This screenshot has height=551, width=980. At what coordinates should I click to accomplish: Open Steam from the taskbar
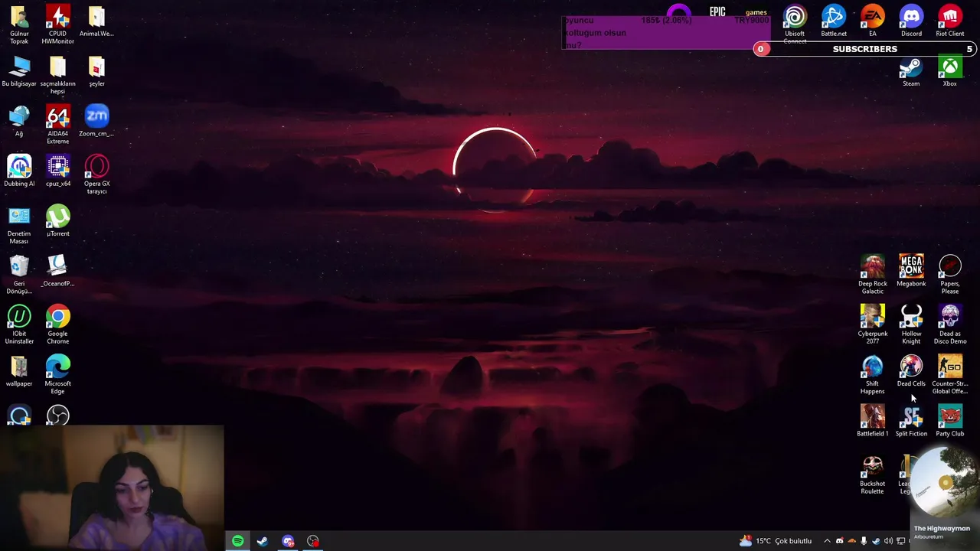coord(263,541)
